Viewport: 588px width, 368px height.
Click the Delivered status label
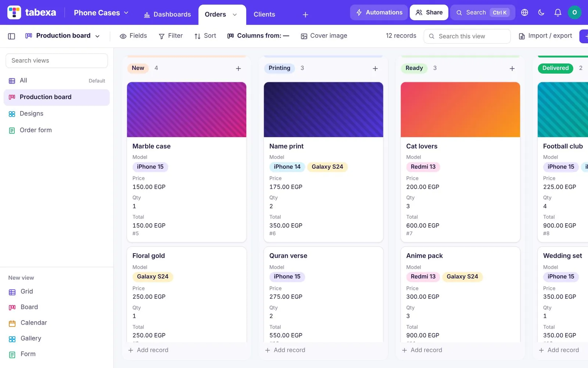pyautogui.click(x=555, y=68)
